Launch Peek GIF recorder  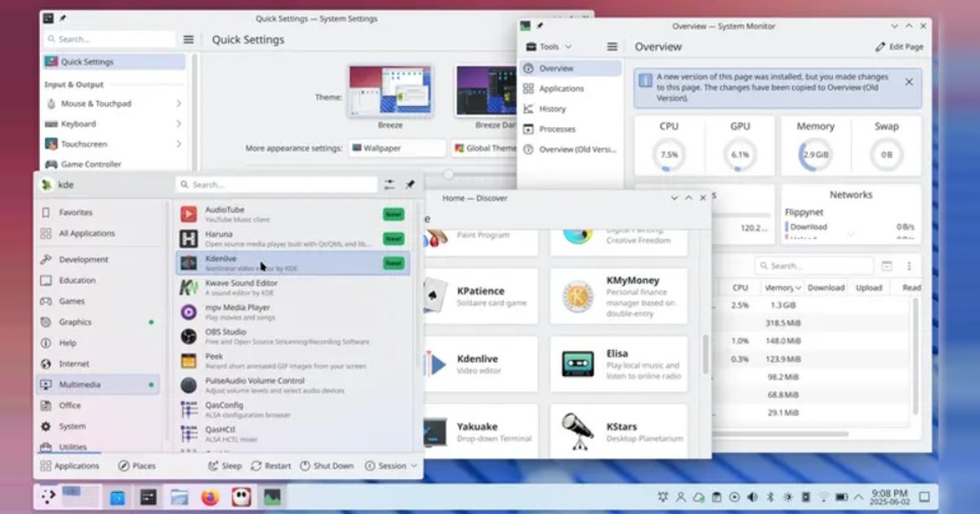[x=293, y=361]
